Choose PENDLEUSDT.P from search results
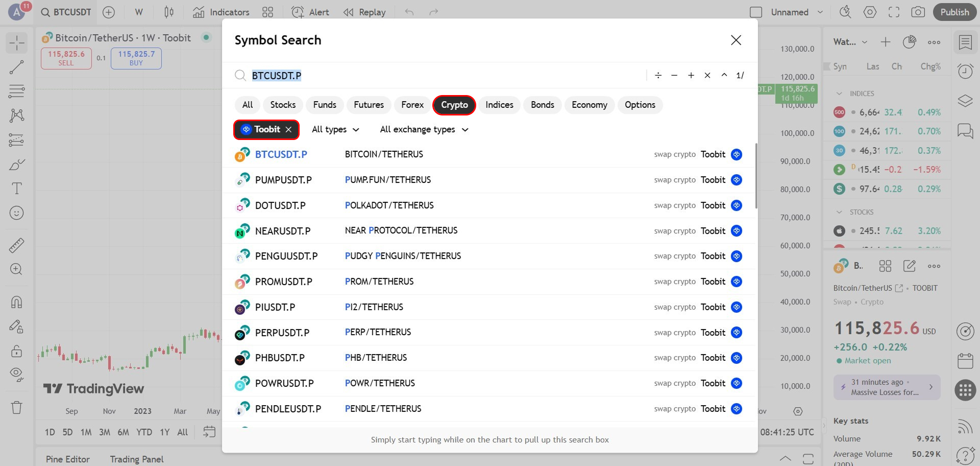The image size is (980, 466). [489, 409]
